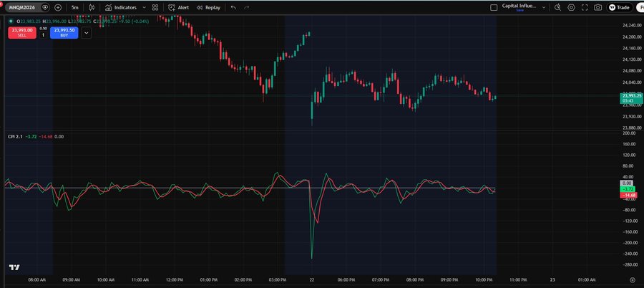Open chart settings hexagon icon
Viewport: 644px width, 288px height.
(x=571, y=7)
